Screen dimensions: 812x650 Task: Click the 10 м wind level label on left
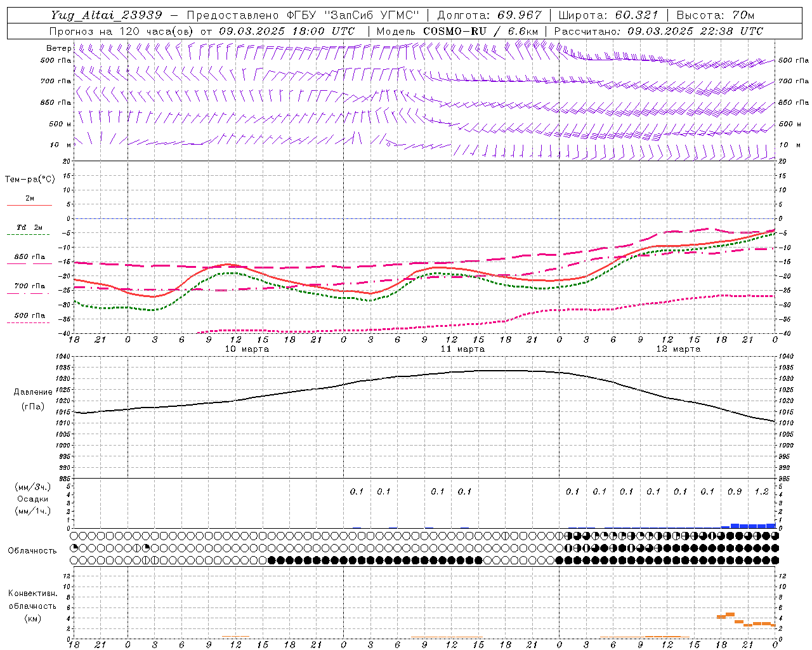61,145
